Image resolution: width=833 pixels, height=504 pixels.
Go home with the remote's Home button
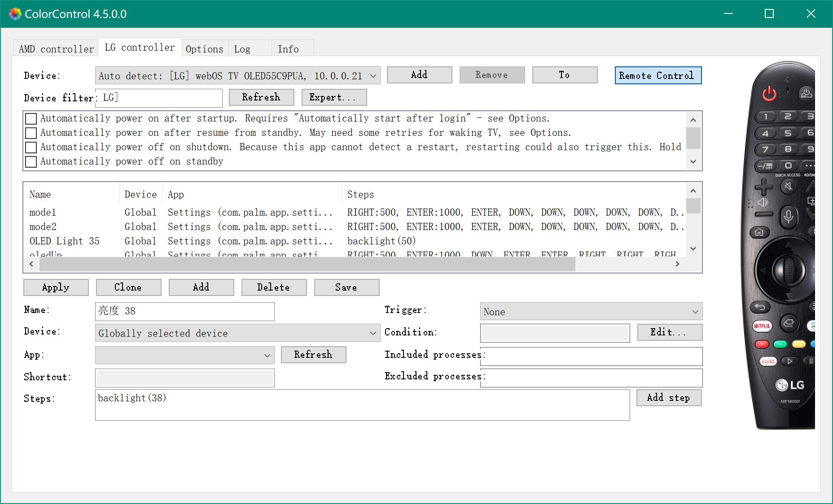[x=759, y=232]
